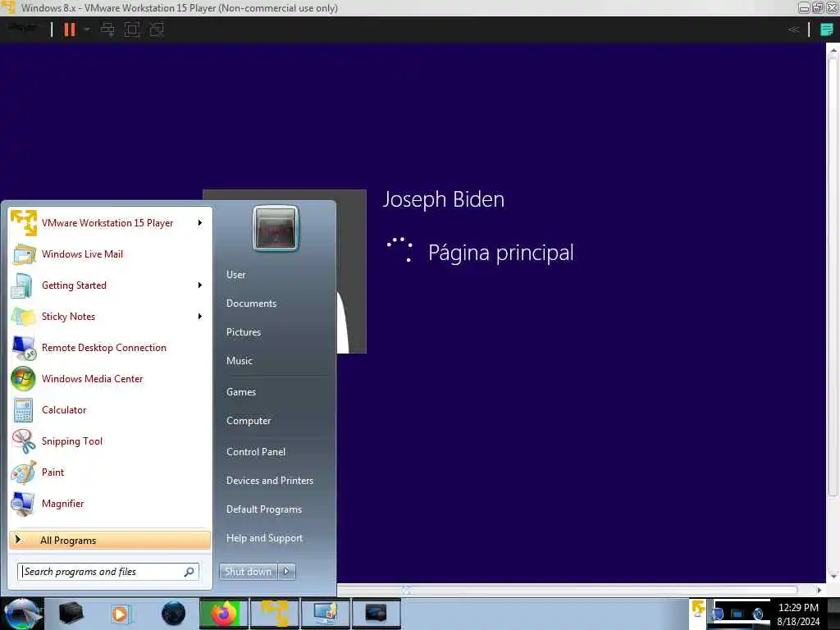This screenshot has width=840, height=630.
Task: Open the monitor settings taskbar item
Action: [325, 614]
